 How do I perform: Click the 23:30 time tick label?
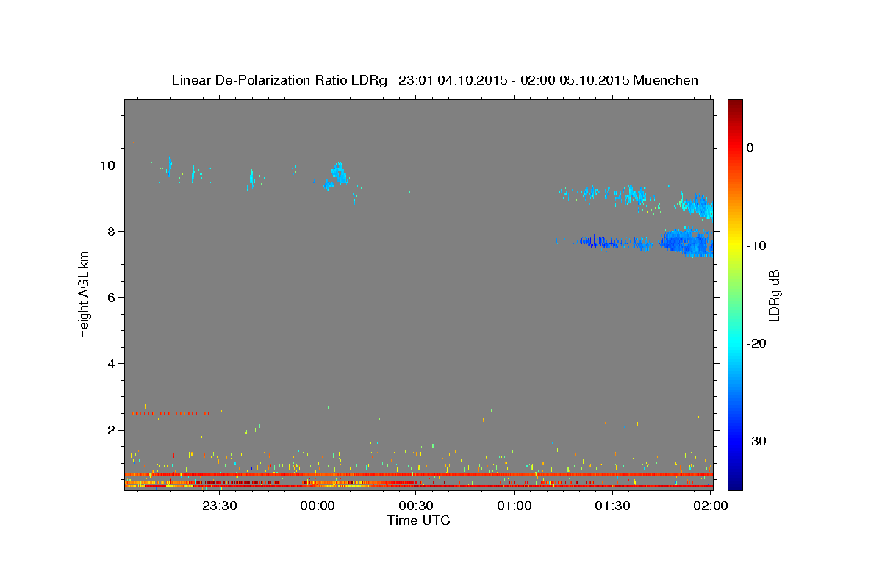coord(220,506)
